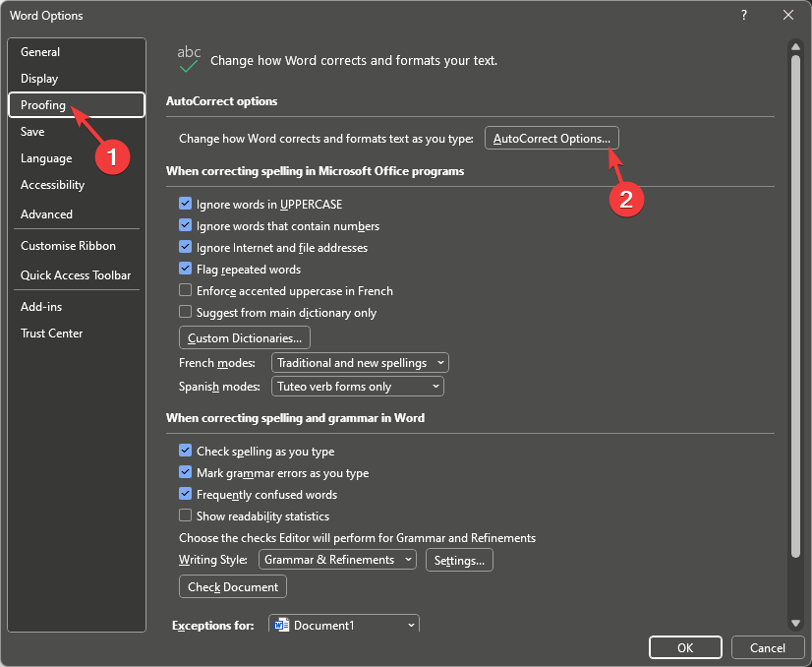Click the Document1 Word file icon
812x667 pixels.
(282, 625)
